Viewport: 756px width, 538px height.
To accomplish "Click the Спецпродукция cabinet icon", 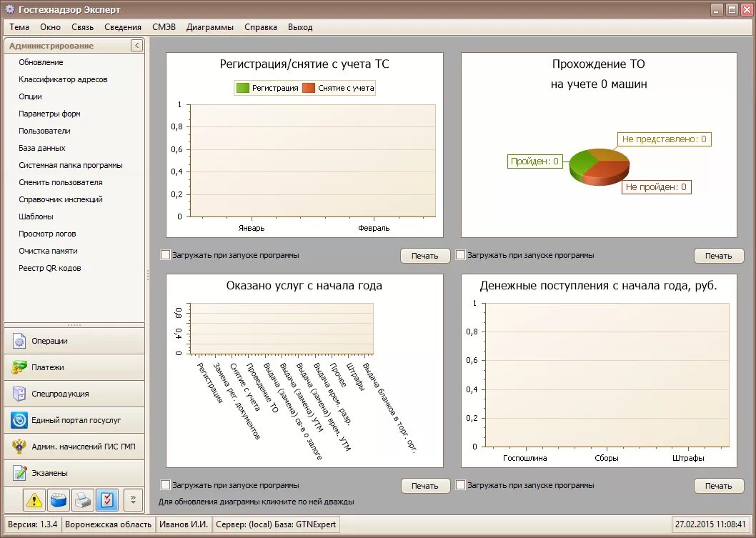I will click(19, 394).
